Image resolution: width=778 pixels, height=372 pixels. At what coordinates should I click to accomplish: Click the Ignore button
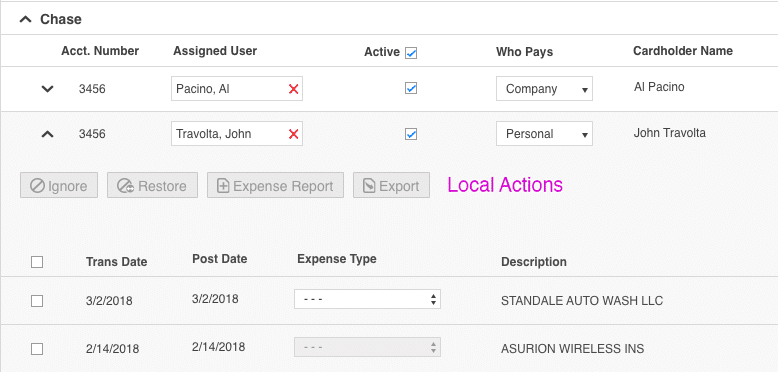[59, 186]
